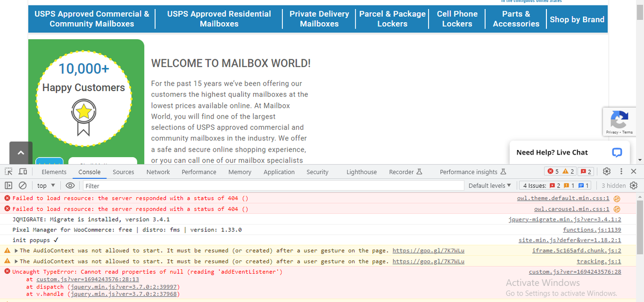Open the Sources tab
This screenshot has width=644, height=302.
123,172
